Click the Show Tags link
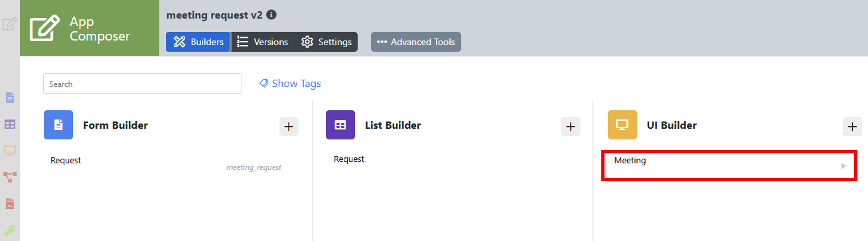 tap(290, 84)
